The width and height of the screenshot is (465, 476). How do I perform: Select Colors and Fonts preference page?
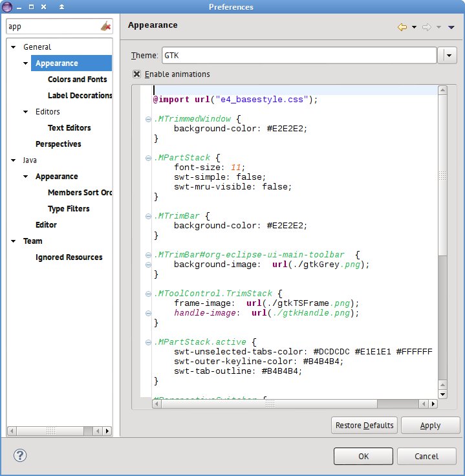(78, 80)
